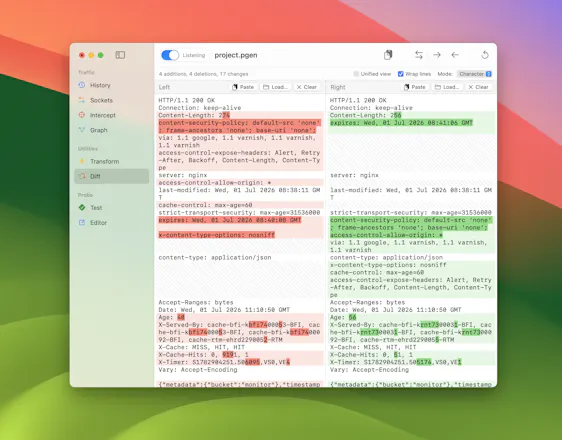
Task: Clear the Left pane
Action: pyautogui.click(x=307, y=87)
